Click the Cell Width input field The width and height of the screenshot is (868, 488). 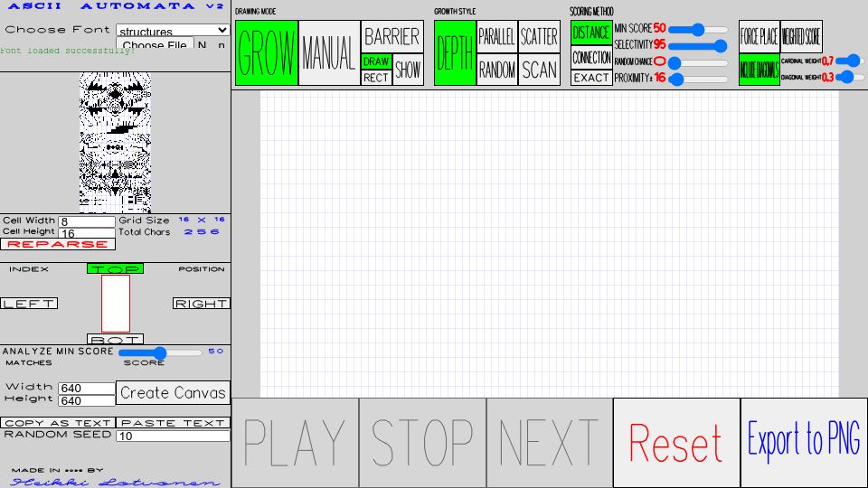click(87, 221)
